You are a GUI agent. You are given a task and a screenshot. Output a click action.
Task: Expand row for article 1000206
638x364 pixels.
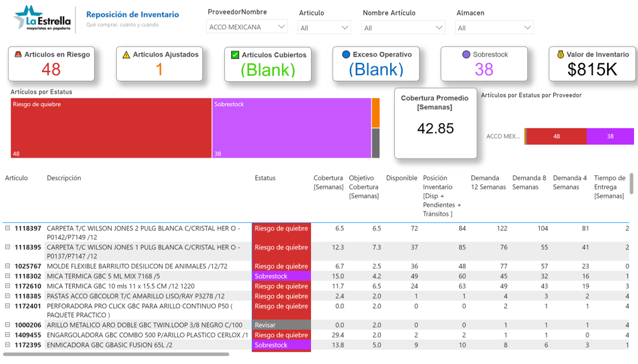coord(8,325)
